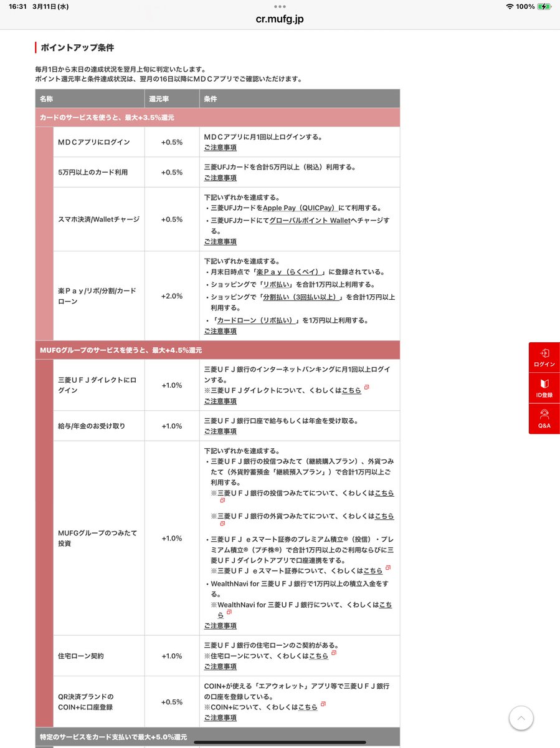
Task: Open the Q&A side button
Action: point(544,419)
